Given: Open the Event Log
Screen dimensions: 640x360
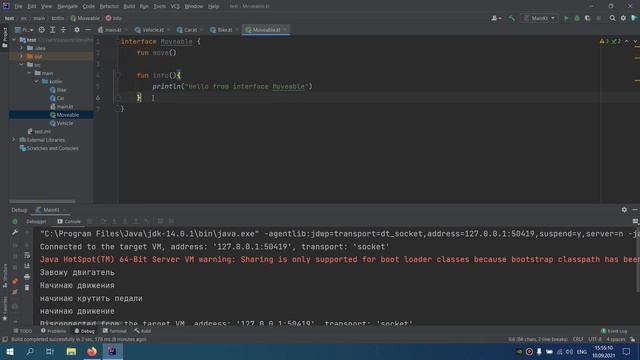Looking at the screenshot, I should pyautogui.click(x=614, y=331).
